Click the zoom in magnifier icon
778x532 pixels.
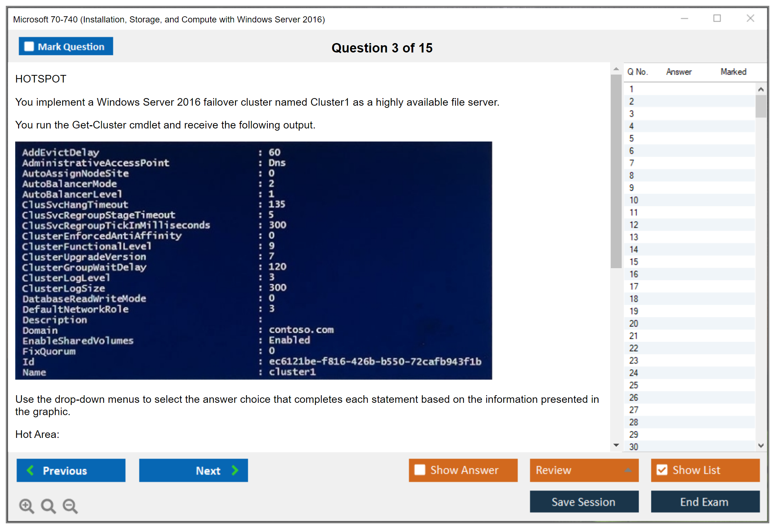tap(26, 506)
